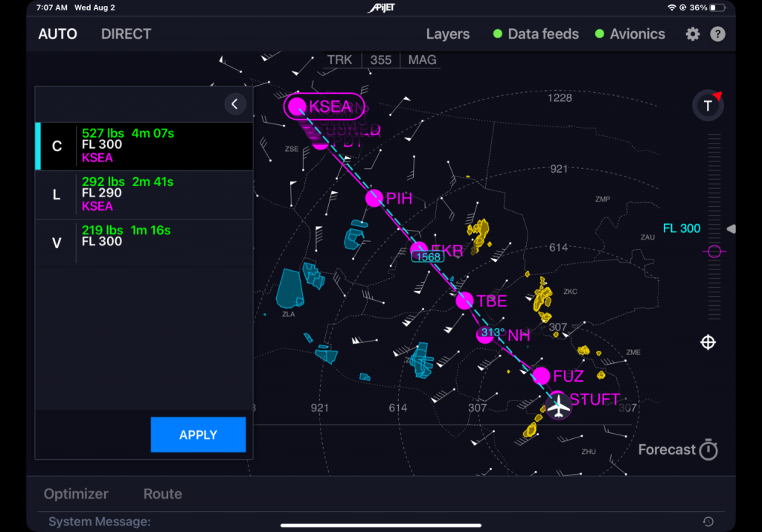The width and height of the screenshot is (762, 532).
Task: Tap the FL 300 altitude slider handle
Action: coord(714,251)
